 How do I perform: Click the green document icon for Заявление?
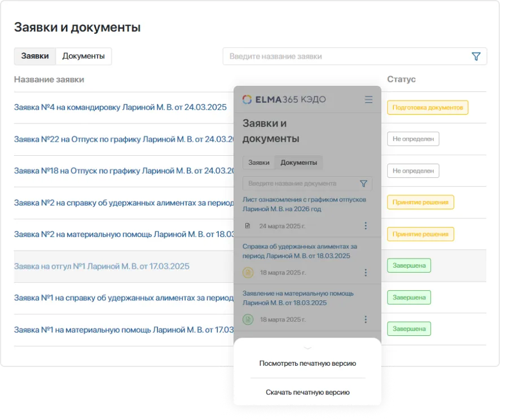(248, 319)
